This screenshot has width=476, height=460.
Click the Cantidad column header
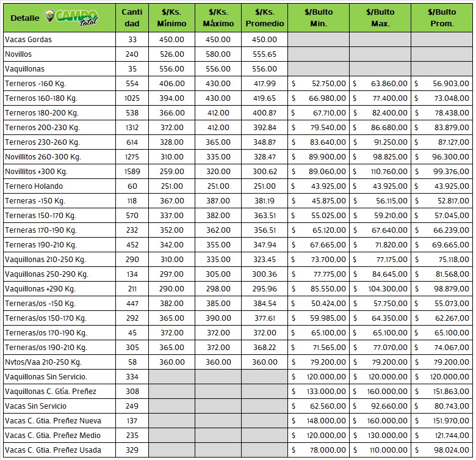(132, 18)
